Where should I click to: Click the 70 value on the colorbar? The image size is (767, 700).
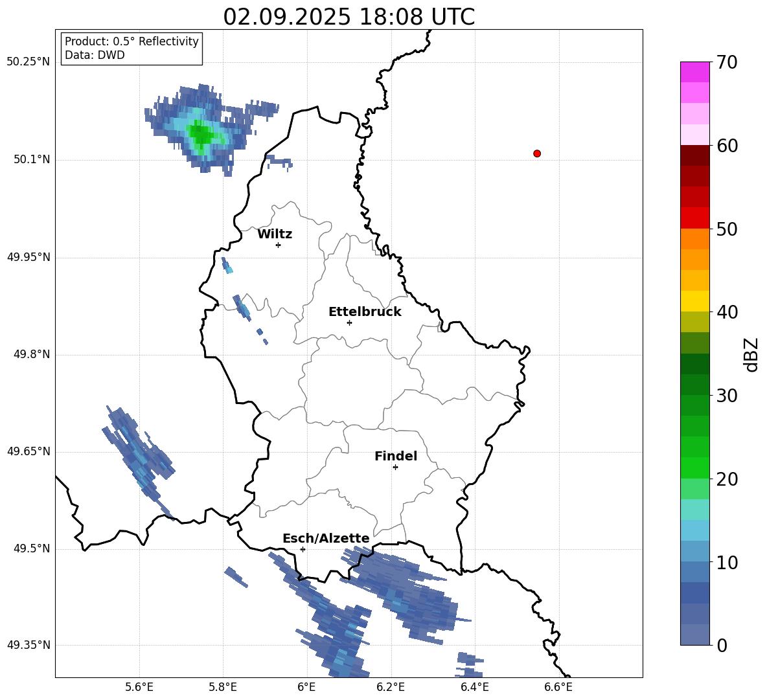tap(727, 63)
